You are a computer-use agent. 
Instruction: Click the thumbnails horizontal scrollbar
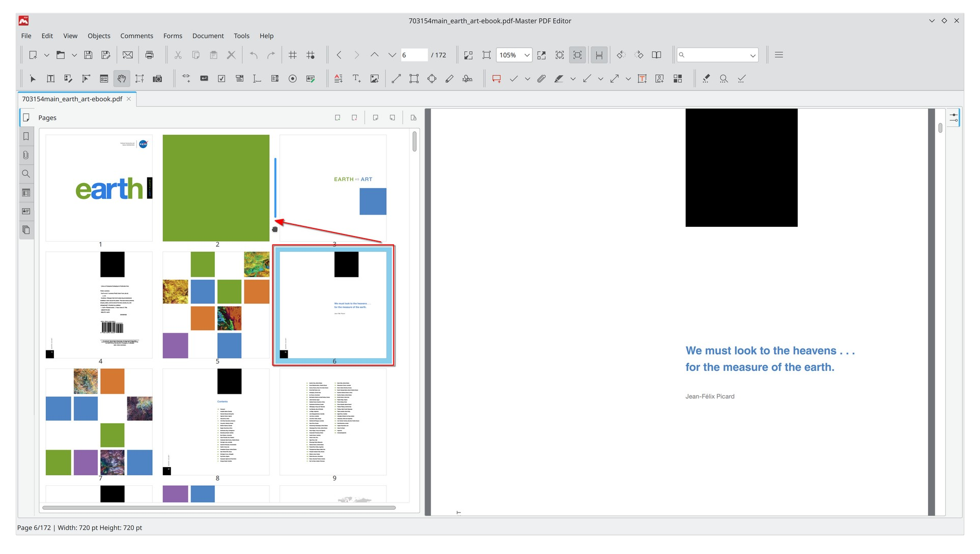click(x=219, y=508)
